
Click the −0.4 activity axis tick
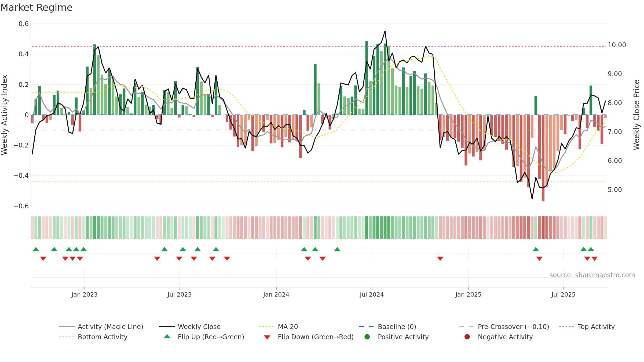pos(21,176)
